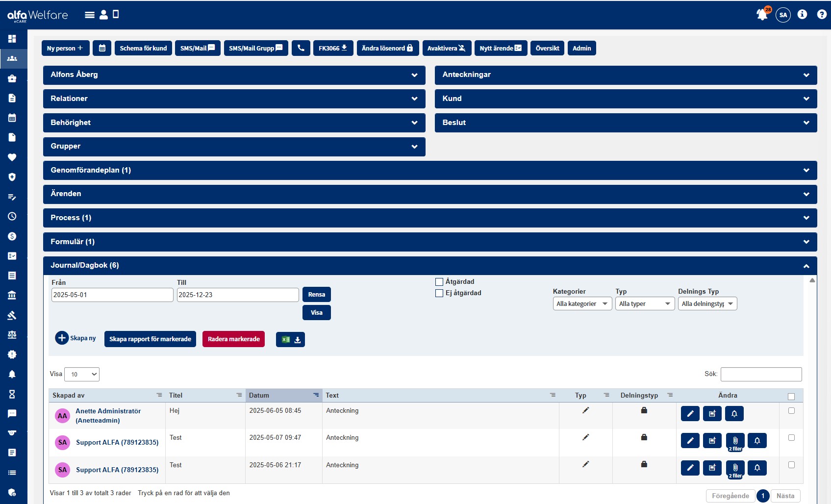This screenshot has width=831, height=504.
Task: Click the notification bell with badge 28
Action: 762,15
